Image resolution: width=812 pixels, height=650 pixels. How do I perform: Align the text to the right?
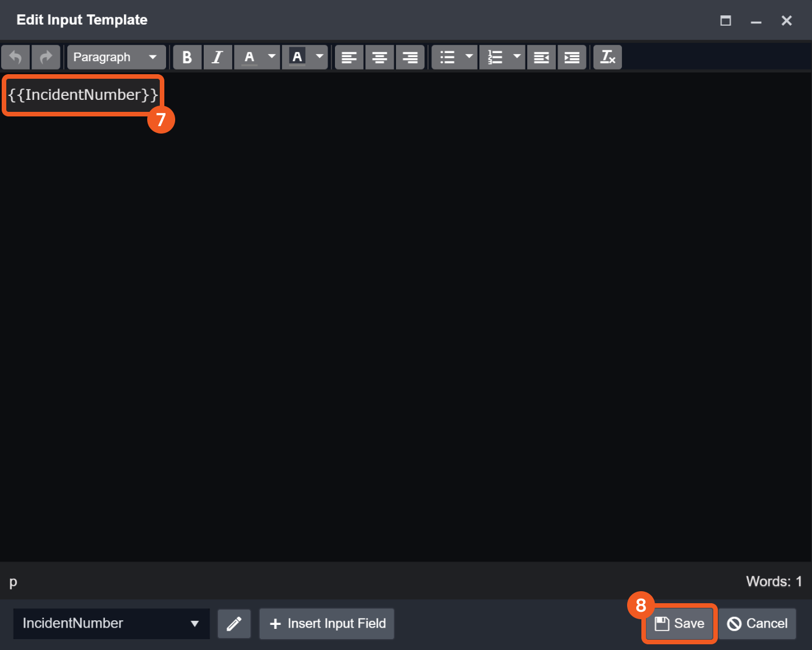(x=410, y=57)
